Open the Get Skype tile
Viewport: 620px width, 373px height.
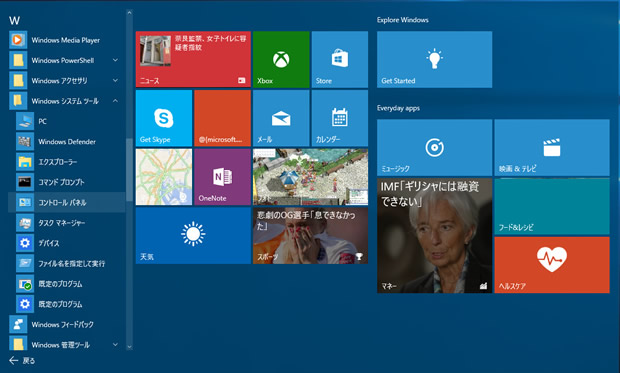pyautogui.click(x=164, y=118)
